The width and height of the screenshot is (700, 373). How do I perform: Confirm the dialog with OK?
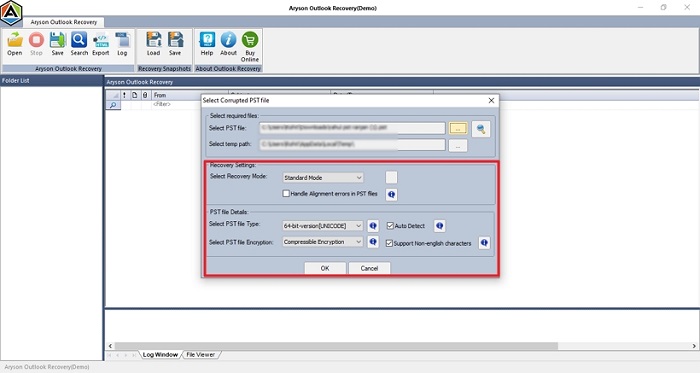pos(325,268)
